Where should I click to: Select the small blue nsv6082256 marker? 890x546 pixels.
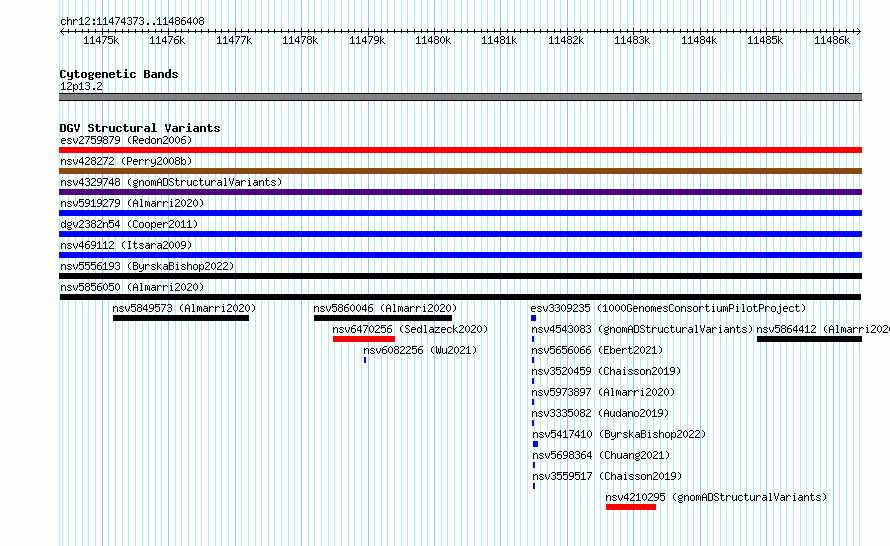click(x=365, y=360)
